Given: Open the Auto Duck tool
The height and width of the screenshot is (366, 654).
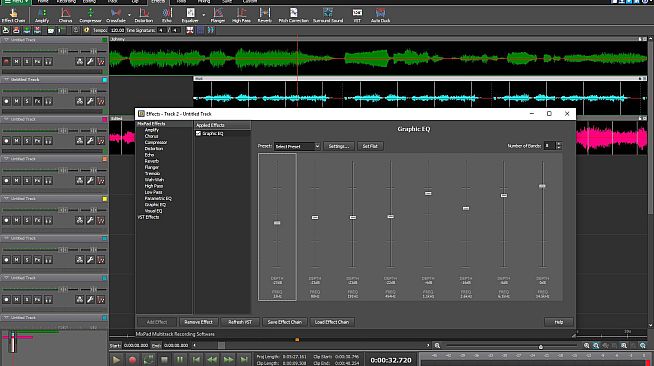Looking at the screenshot, I should [380, 15].
